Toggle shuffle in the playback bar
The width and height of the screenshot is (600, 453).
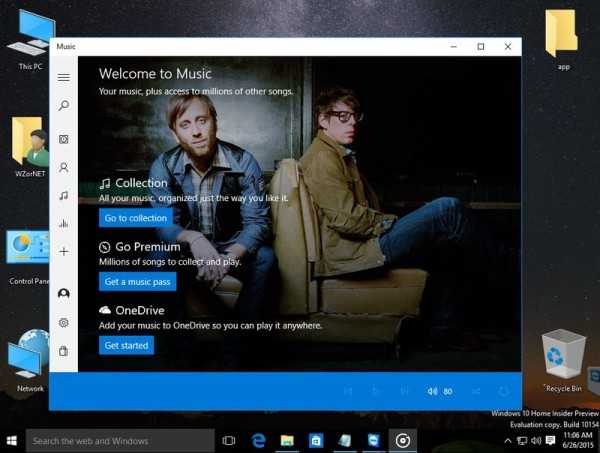[x=476, y=391]
